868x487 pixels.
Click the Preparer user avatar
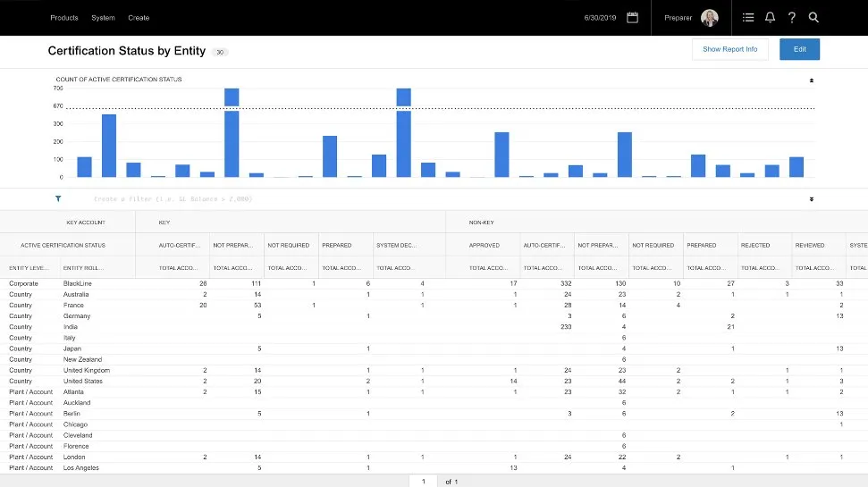710,18
